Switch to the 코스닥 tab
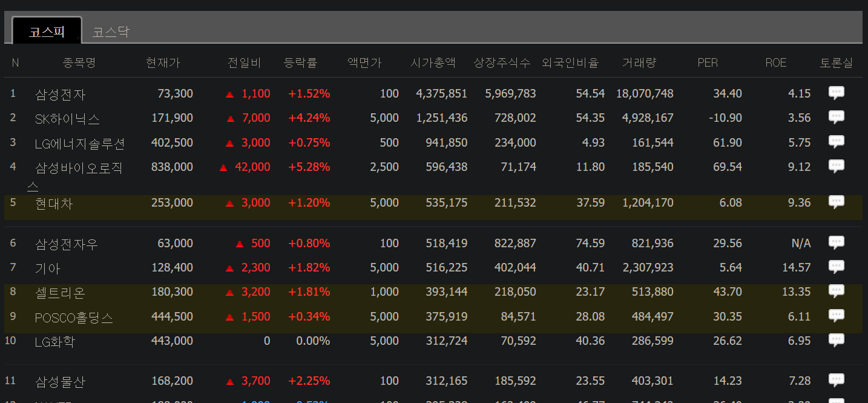Image resolution: width=868 pixels, height=403 pixels. click(111, 32)
